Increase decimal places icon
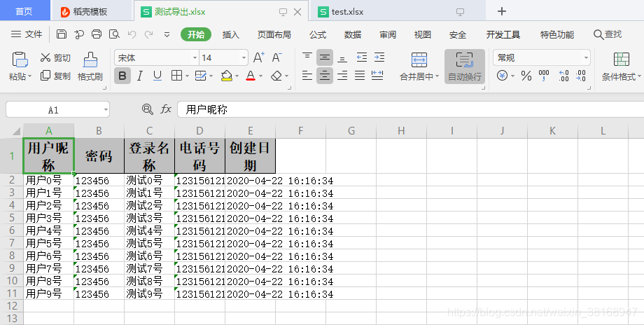This screenshot has height=325, width=644. tap(564, 76)
